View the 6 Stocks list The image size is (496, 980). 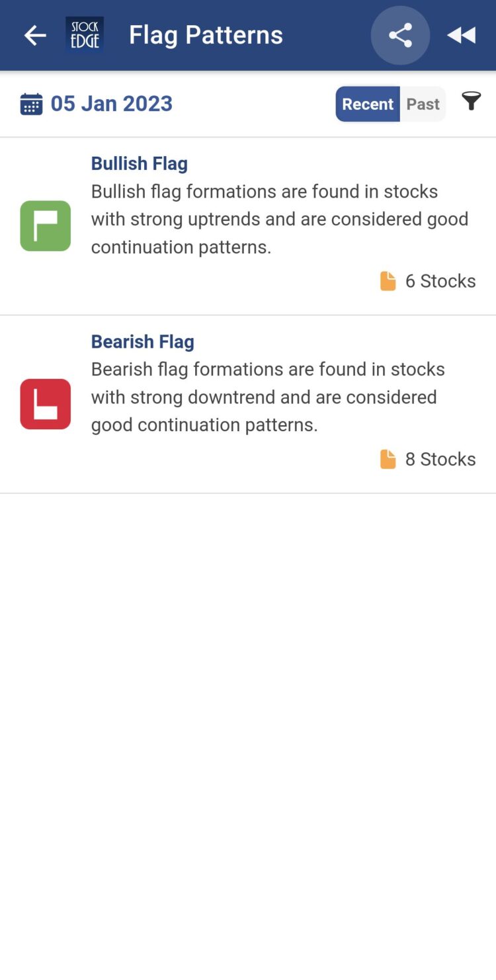pos(440,281)
